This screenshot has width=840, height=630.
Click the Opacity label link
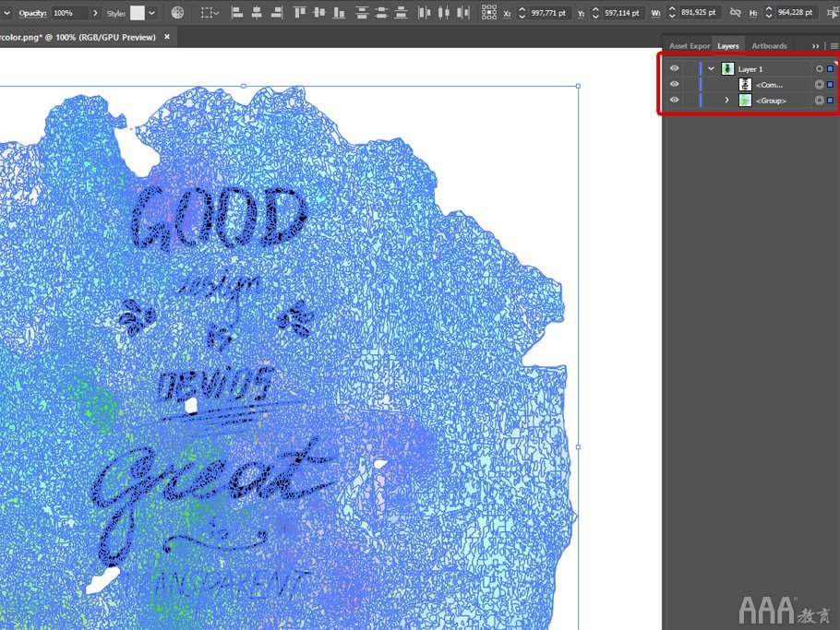[x=32, y=13]
